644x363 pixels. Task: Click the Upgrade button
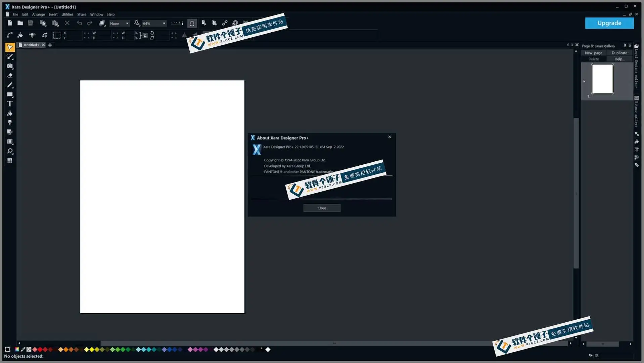pos(609,23)
